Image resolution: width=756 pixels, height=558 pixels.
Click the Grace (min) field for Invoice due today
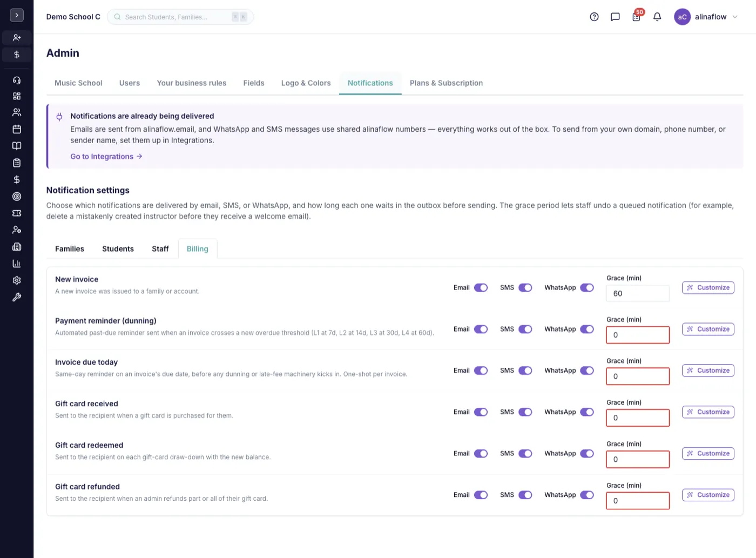coord(638,377)
